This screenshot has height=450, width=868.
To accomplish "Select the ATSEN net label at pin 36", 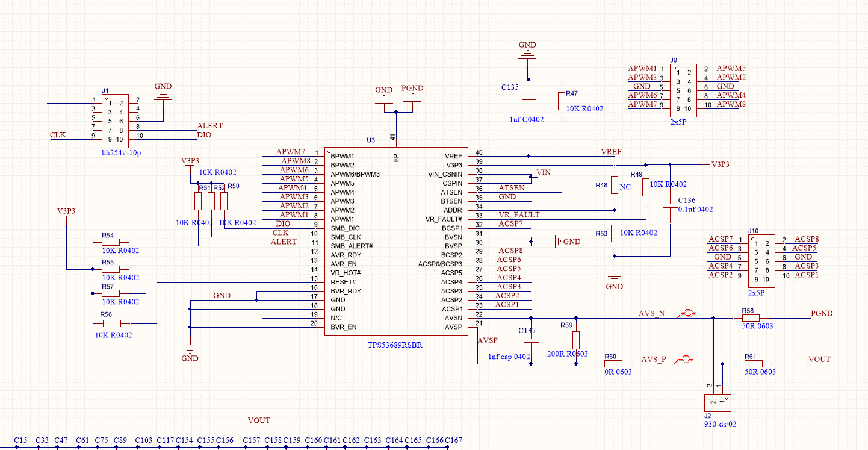I will (x=512, y=188).
